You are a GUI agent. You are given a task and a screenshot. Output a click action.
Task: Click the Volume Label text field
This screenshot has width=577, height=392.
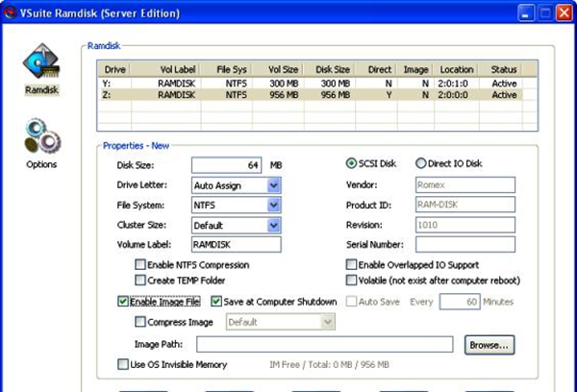[237, 245]
